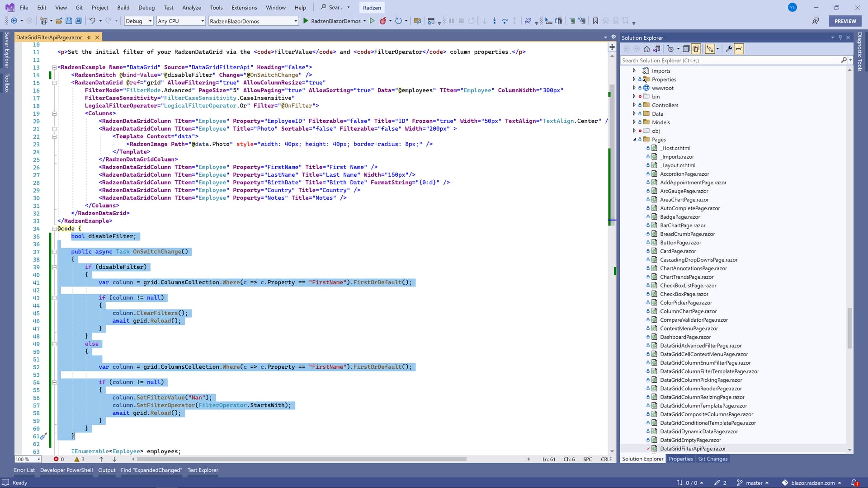Click the split editor handle above scrollbar
Viewport: 868px width, 488px height.
tap(612, 47)
